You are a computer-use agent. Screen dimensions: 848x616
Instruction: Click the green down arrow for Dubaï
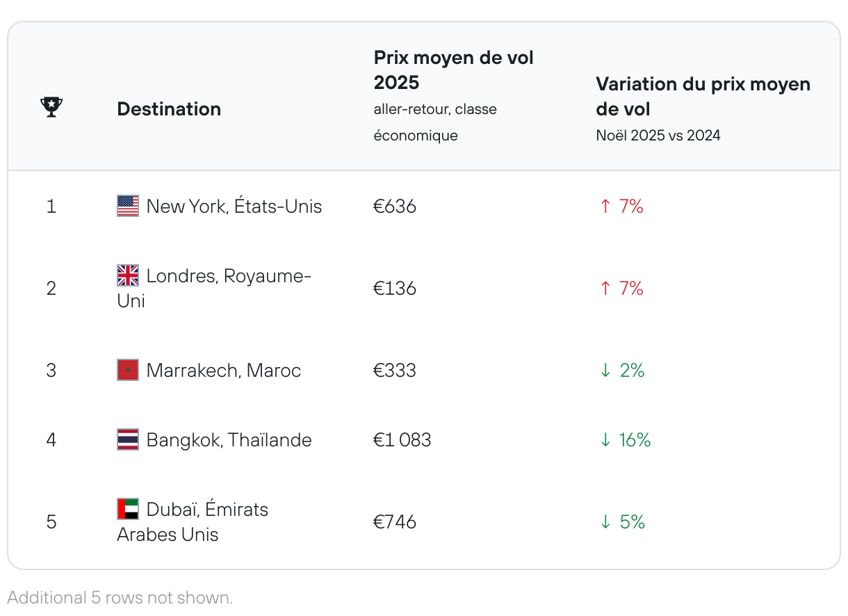click(605, 522)
